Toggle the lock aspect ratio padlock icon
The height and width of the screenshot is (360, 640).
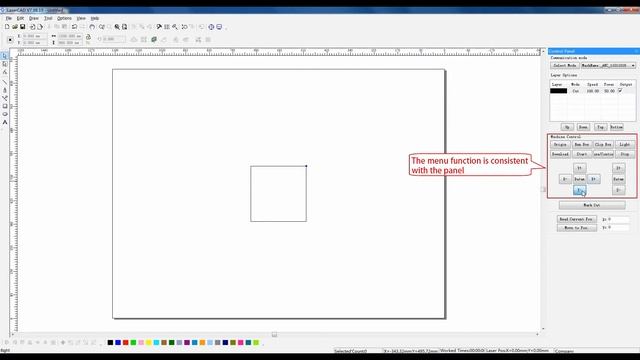88,37
